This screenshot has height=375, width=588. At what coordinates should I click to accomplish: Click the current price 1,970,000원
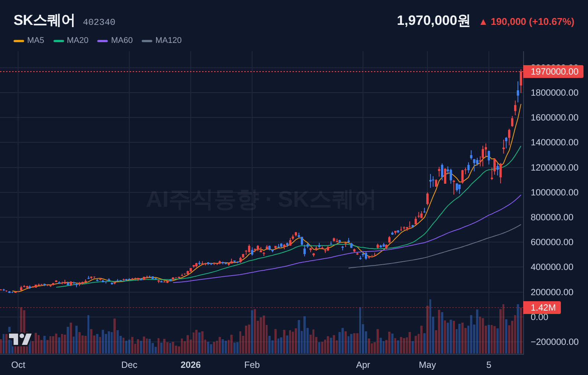coord(433,21)
